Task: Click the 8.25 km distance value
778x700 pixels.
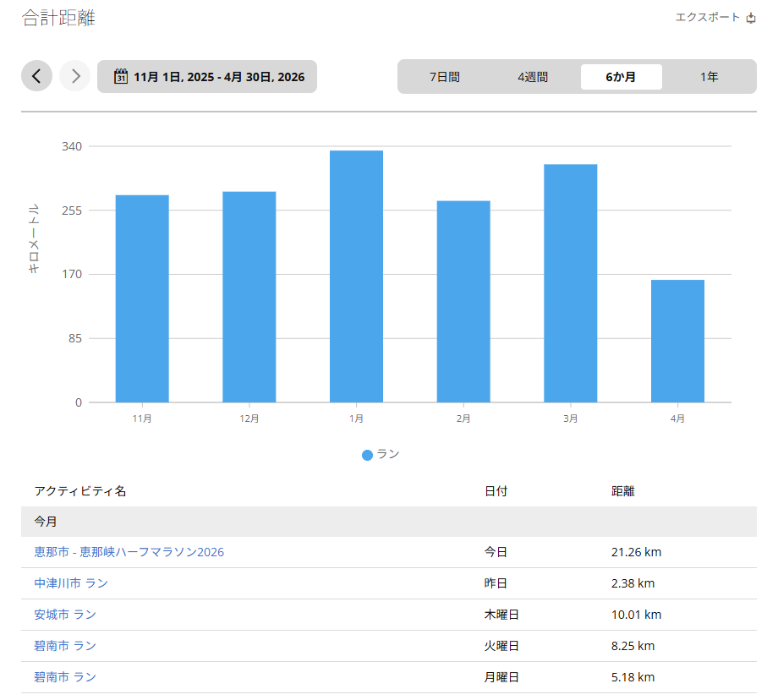Action: click(x=633, y=646)
